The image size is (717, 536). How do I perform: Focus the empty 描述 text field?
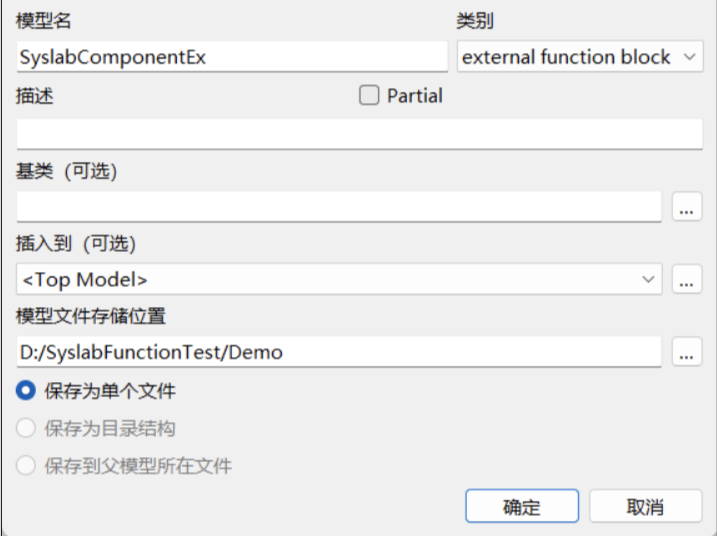(x=359, y=133)
